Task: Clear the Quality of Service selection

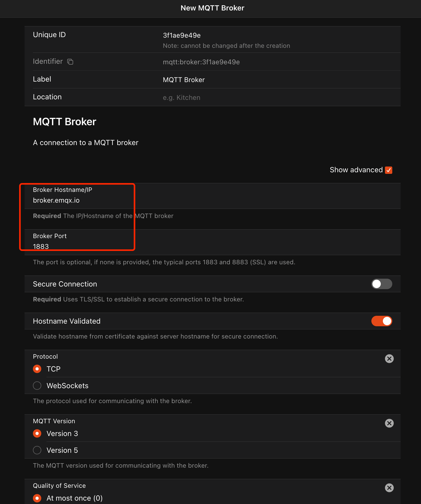Action: [x=389, y=488]
